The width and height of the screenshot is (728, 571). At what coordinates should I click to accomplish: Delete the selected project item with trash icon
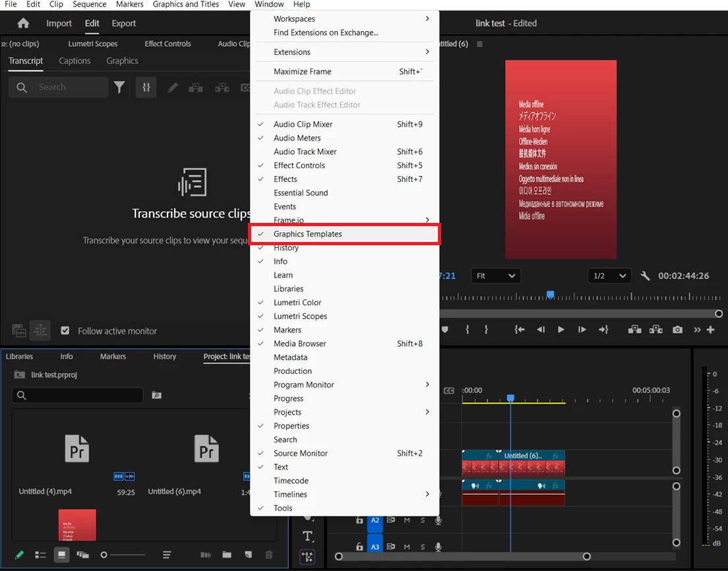269,555
